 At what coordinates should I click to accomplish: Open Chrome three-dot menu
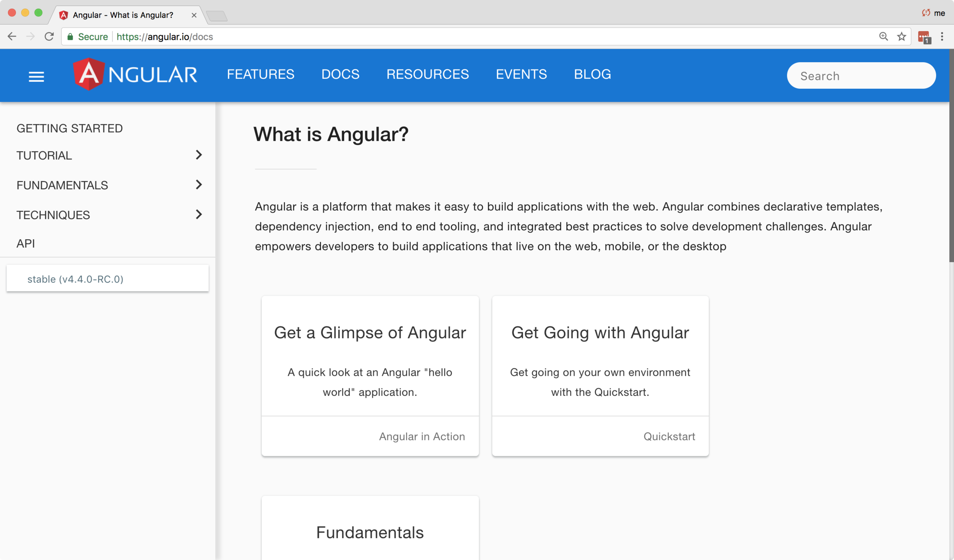(x=942, y=37)
